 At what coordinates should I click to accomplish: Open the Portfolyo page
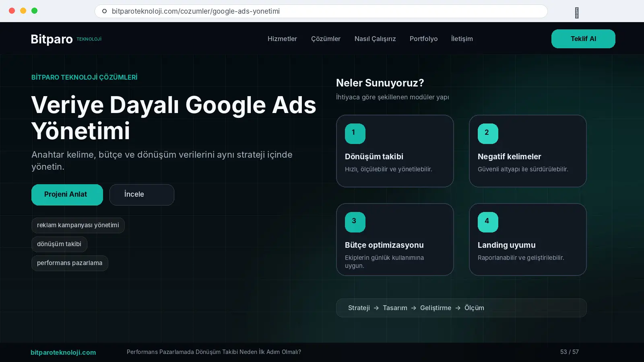[423, 39]
